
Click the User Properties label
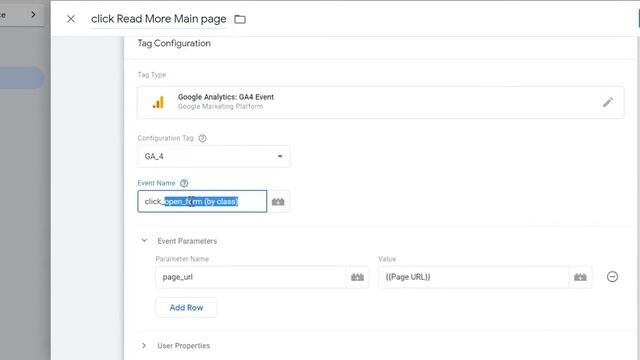(184, 346)
